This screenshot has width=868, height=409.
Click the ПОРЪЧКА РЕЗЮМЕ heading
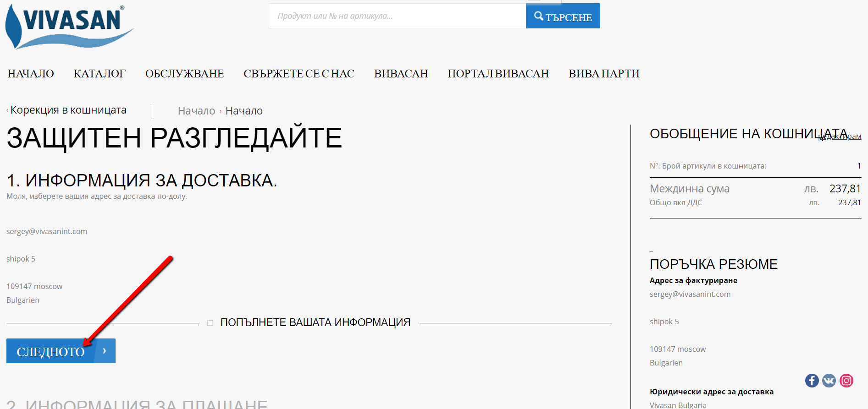click(713, 264)
